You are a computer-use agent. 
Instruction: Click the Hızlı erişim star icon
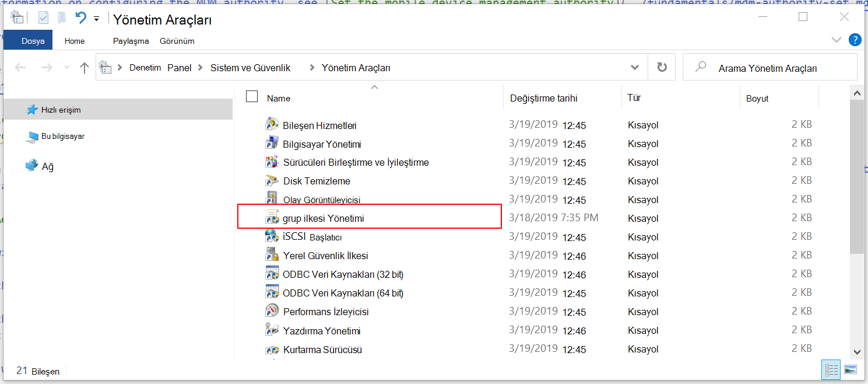coord(32,110)
